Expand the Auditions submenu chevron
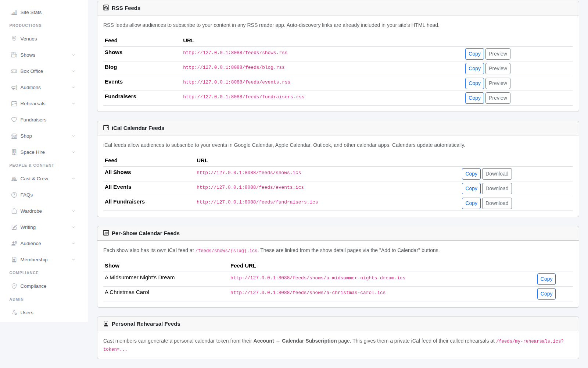This screenshot has height=368, width=588. click(x=73, y=87)
